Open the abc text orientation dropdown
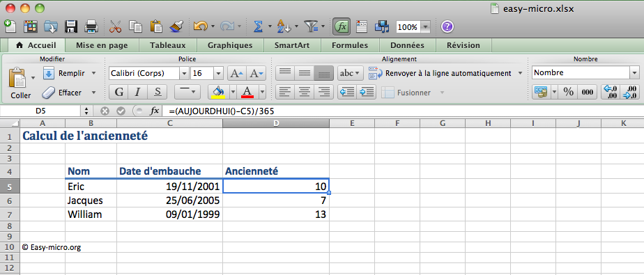The width and height of the screenshot is (644, 275). tap(351, 74)
